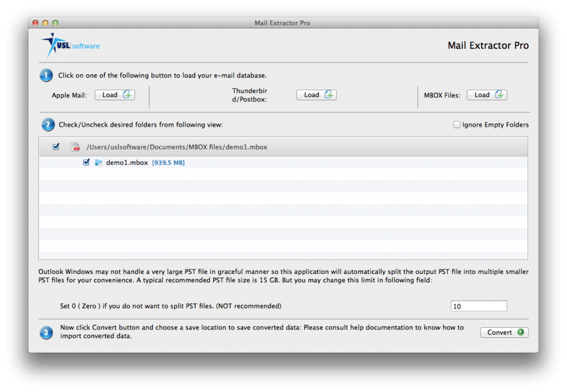
Task: Click the green plus icon on MBOX Files Load
Action: [x=501, y=94]
